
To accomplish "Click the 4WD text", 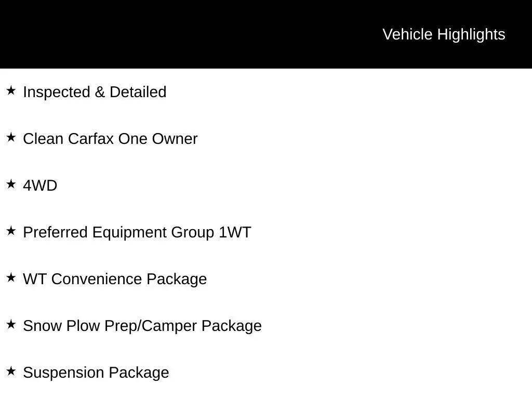I will (40, 186).
